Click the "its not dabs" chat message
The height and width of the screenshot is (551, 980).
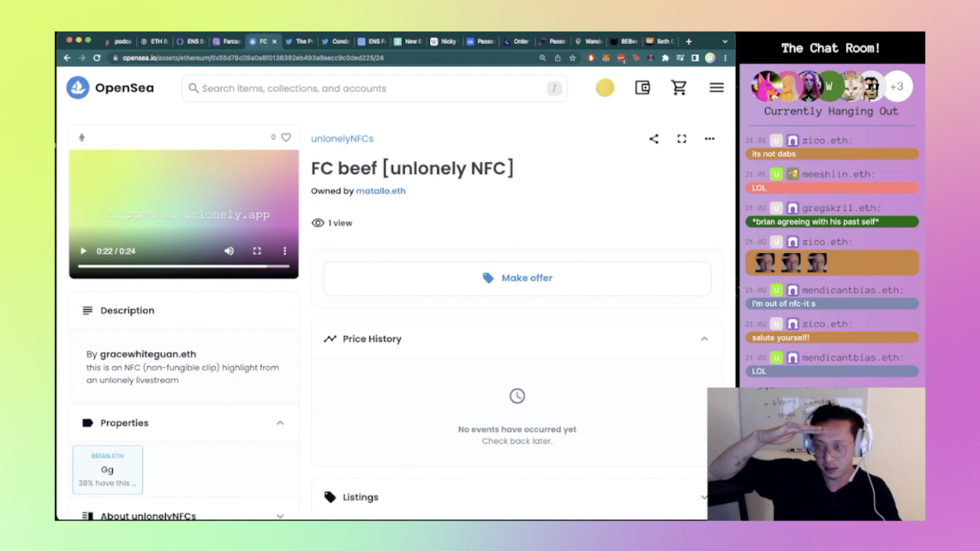831,154
